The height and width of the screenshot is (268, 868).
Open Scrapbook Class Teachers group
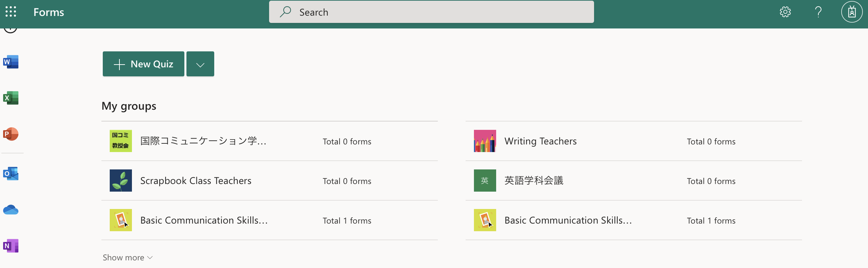click(195, 181)
